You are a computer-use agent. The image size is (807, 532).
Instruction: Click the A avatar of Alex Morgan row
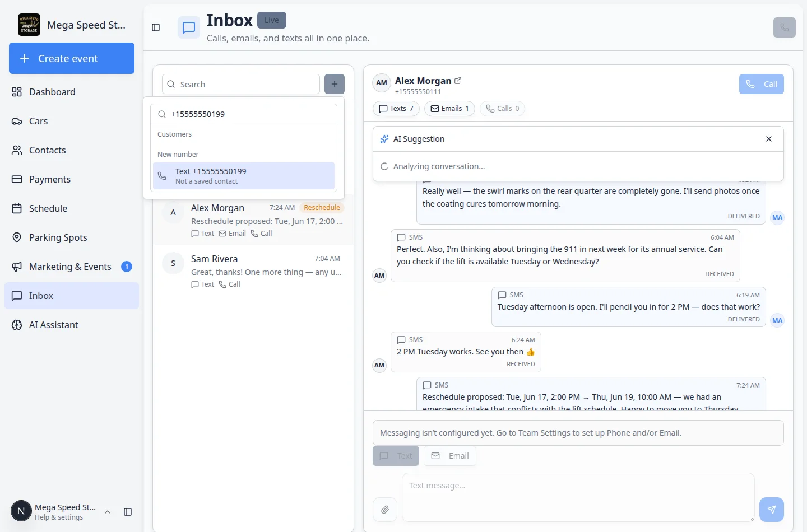pos(173,212)
